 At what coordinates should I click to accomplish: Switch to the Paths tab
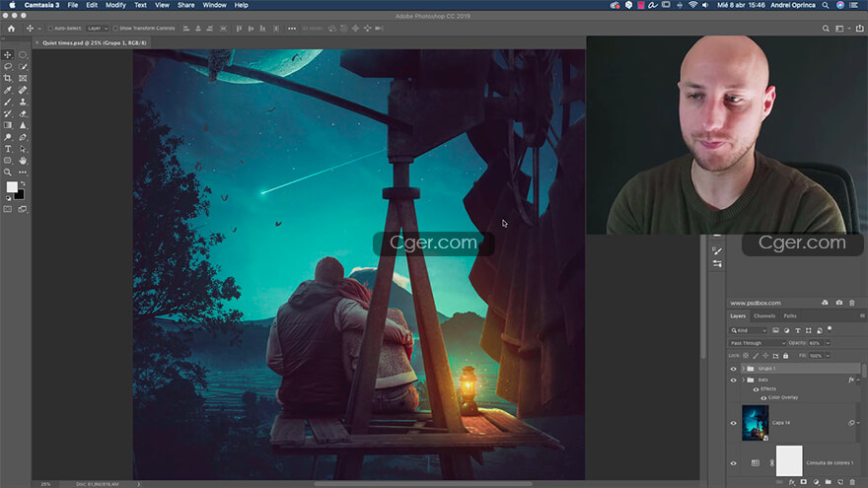click(790, 315)
